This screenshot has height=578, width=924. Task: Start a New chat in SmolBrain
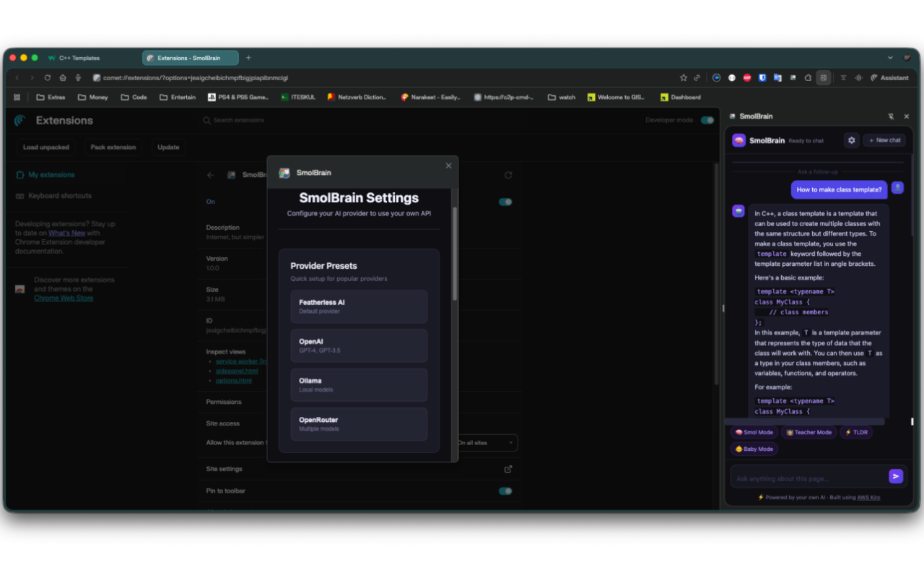pyautogui.click(x=884, y=140)
